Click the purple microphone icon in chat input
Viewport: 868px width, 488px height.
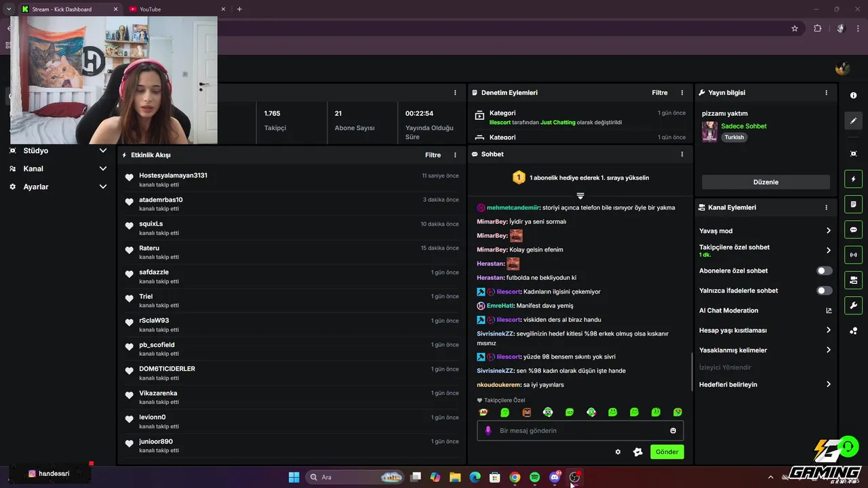click(x=488, y=430)
